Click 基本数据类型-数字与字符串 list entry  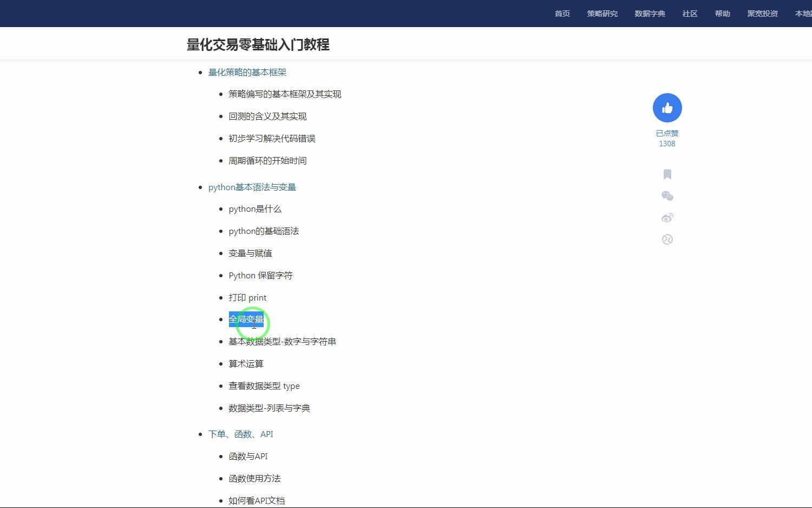(282, 341)
